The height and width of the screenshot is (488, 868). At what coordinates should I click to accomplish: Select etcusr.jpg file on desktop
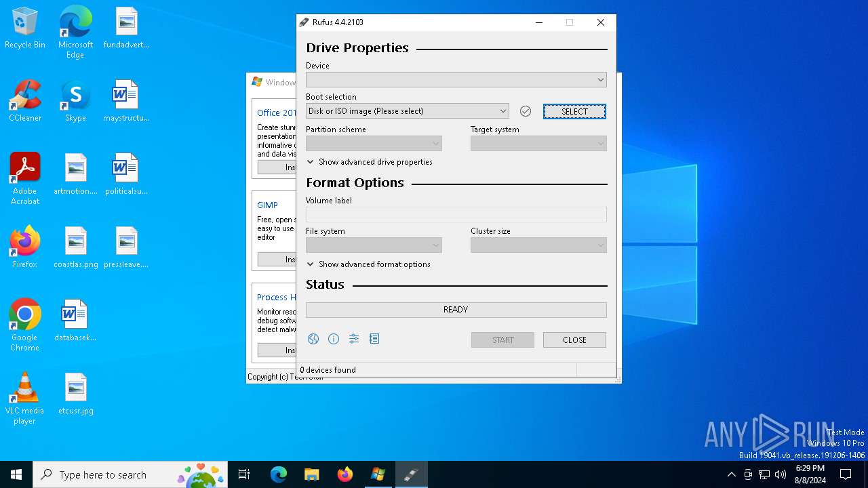pos(75,394)
